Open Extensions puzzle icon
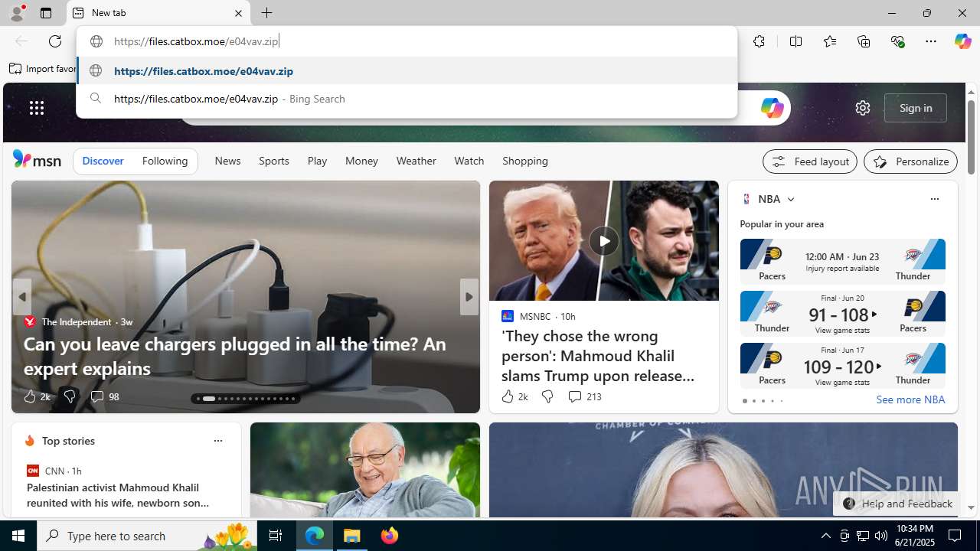The width and height of the screenshot is (980, 551). 759,41
